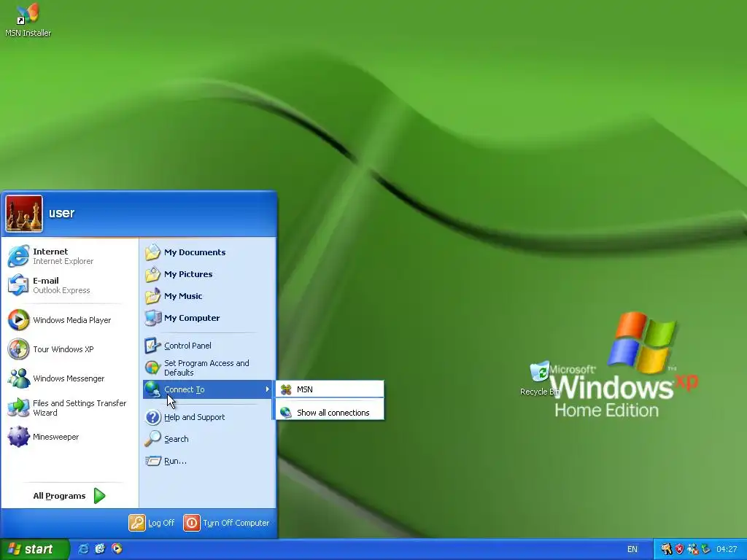The height and width of the screenshot is (560, 747).
Task: Open the Recycle Bin desktop icon
Action: (x=540, y=378)
